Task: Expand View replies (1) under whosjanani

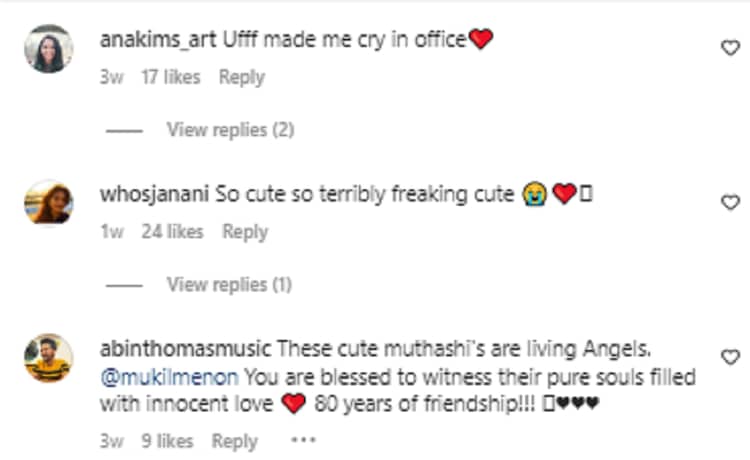Action: (x=229, y=285)
